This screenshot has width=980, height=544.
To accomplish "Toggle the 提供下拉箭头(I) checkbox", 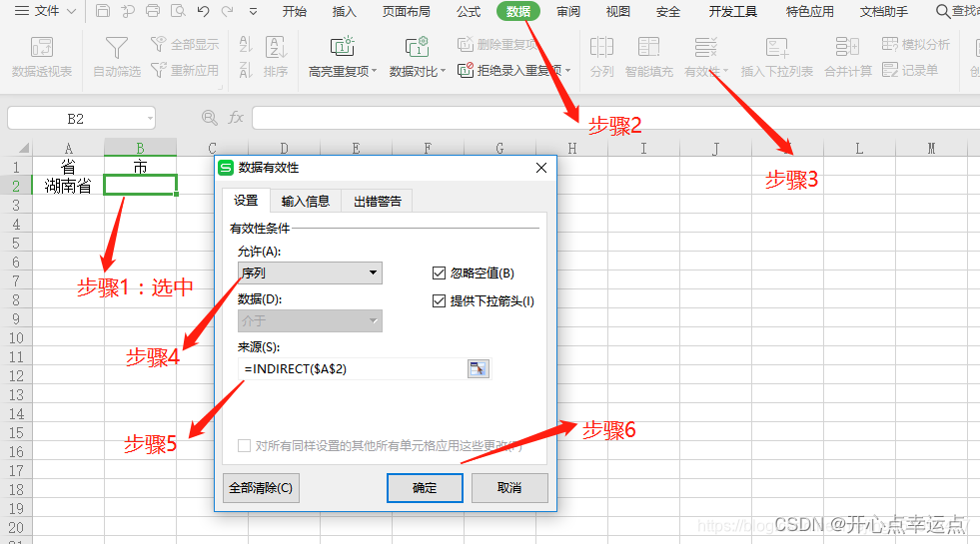I will (439, 301).
